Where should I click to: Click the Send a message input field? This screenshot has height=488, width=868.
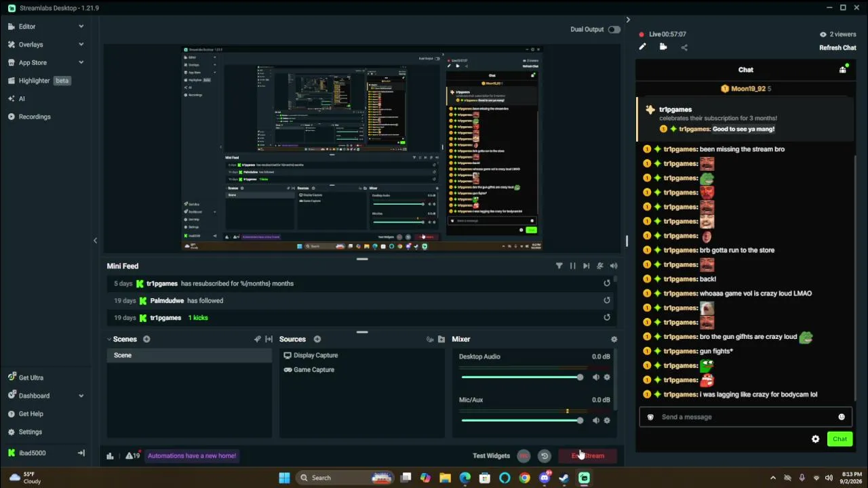[745, 417]
